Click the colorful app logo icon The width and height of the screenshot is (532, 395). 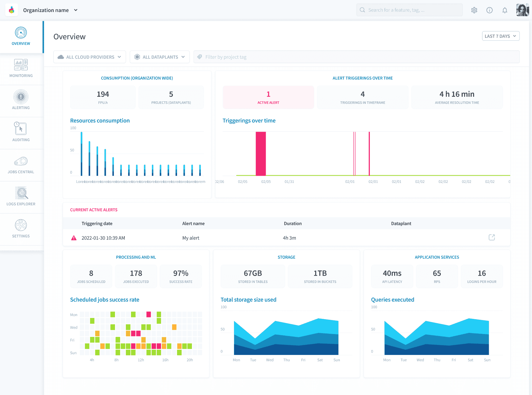tap(11, 10)
